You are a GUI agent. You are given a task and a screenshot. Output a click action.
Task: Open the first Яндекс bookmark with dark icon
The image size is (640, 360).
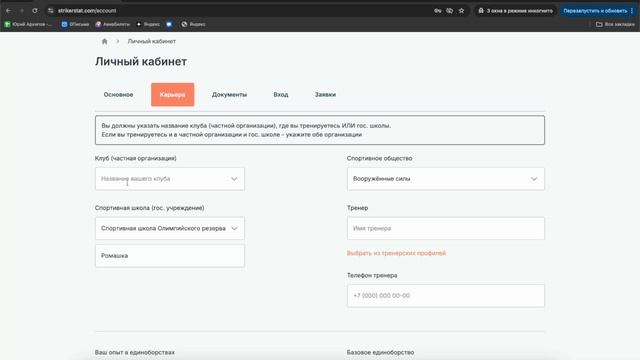tap(148, 24)
